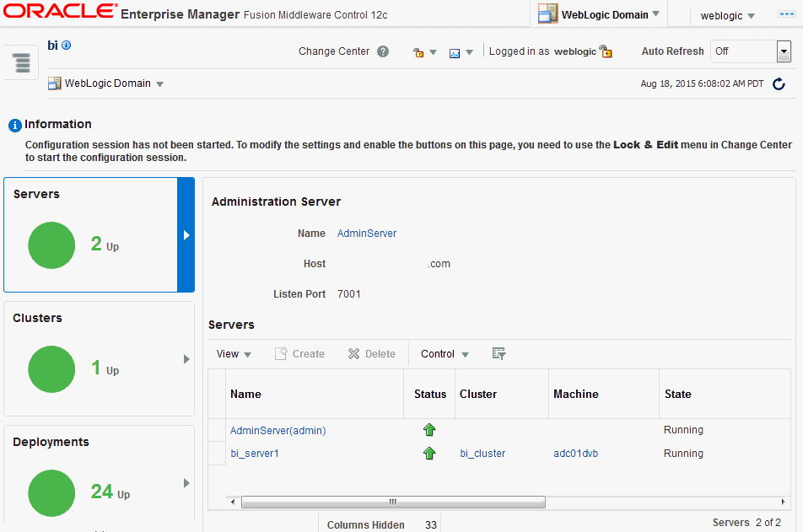The height and width of the screenshot is (532, 803).
Task: Click the green Clusters status circle
Action: (x=51, y=369)
